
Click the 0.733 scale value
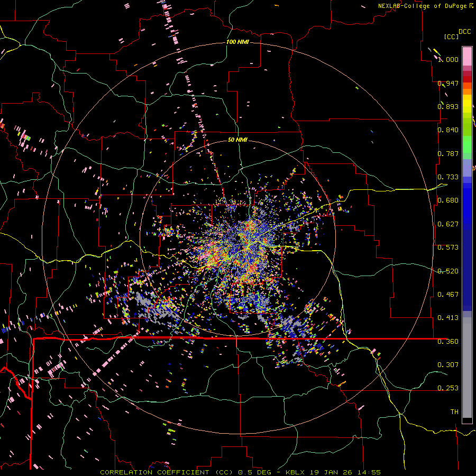[448, 177]
